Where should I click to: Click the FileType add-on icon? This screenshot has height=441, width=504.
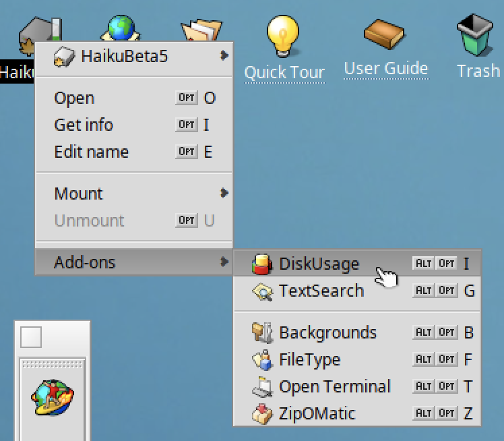point(262,359)
